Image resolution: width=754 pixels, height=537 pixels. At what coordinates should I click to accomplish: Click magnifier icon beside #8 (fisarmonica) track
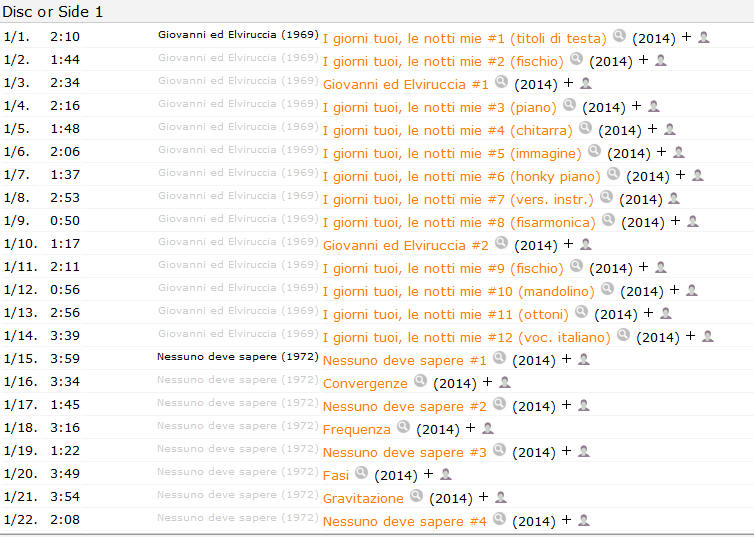pyautogui.click(x=608, y=220)
